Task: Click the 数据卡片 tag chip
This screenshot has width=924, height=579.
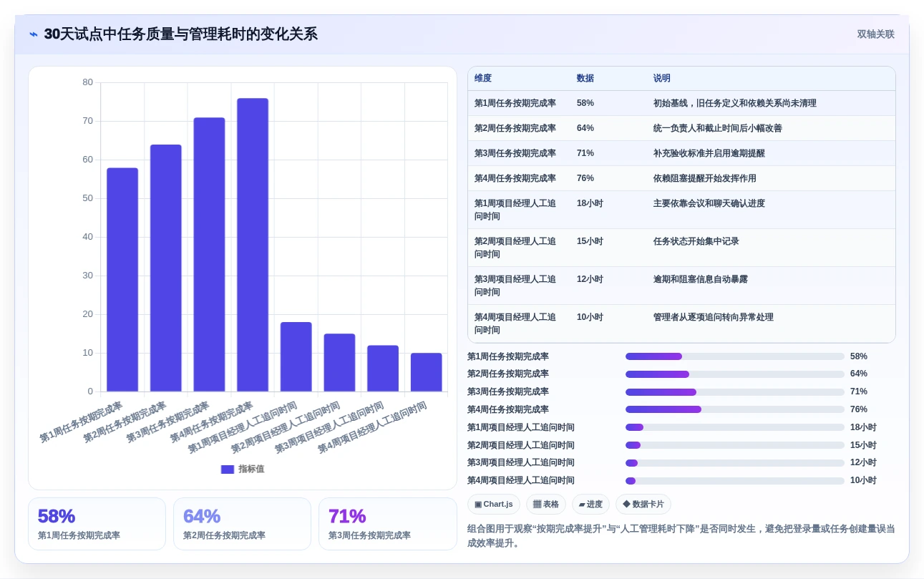Action: point(643,505)
